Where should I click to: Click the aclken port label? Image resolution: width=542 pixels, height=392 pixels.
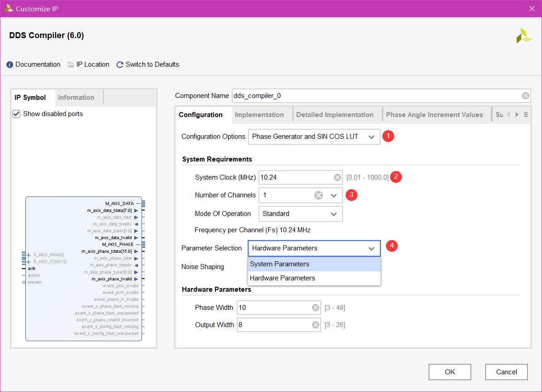(x=34, y=275)
